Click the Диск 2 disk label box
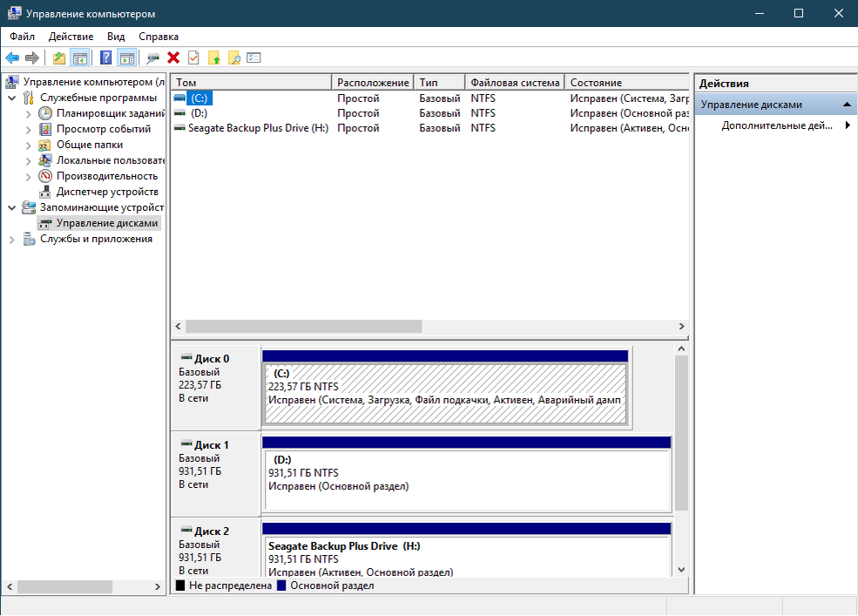Viewport: 858px width, 616px height. [216, 548]
